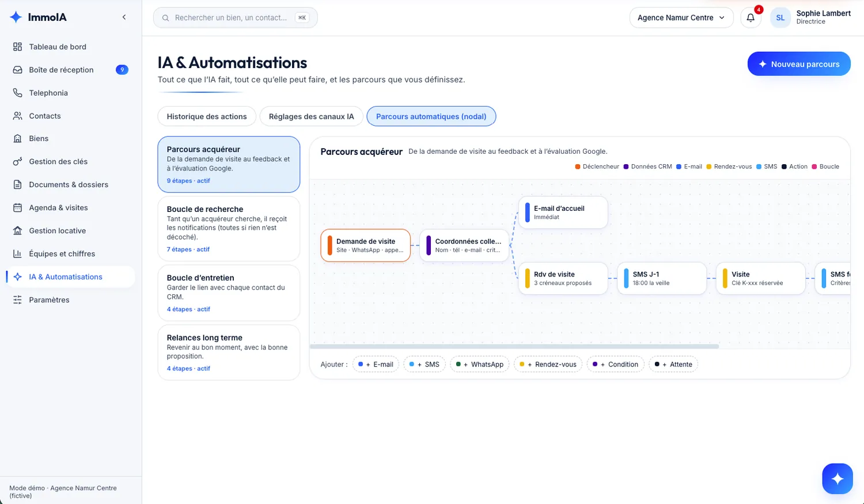Select Parcours automatiques (nodal) tab
This screenshot has width=864, height=504.
coord(431,116)
